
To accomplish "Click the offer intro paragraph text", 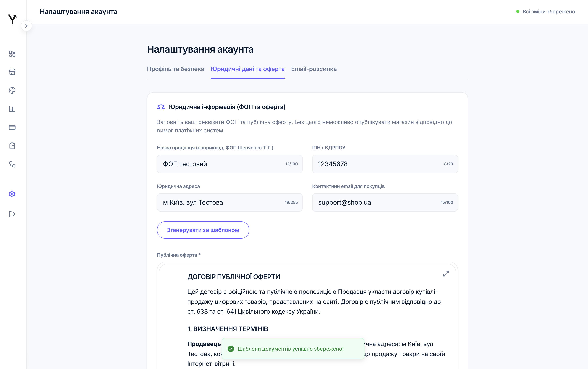I will 314,302.
